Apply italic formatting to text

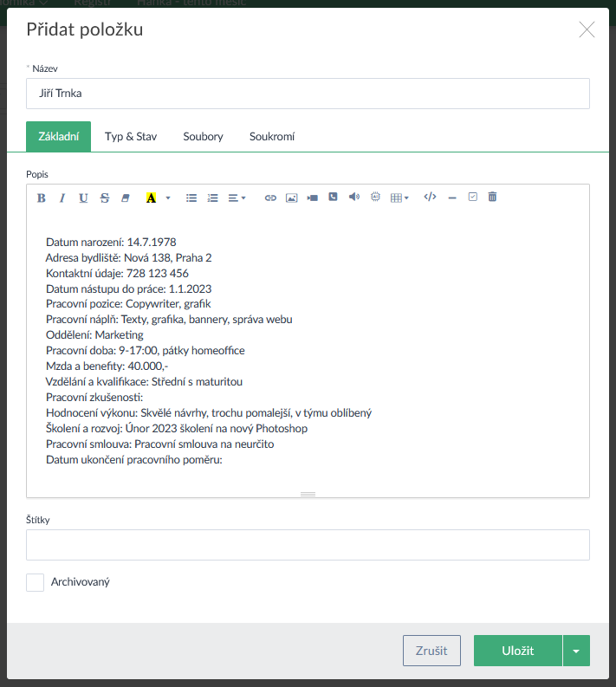pyautogui.click(x=62, y=198)
